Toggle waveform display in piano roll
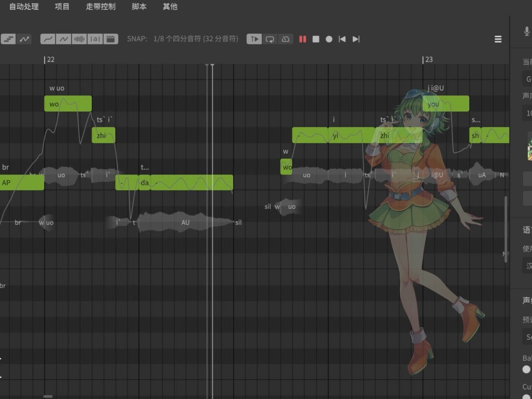 point(80,39)
